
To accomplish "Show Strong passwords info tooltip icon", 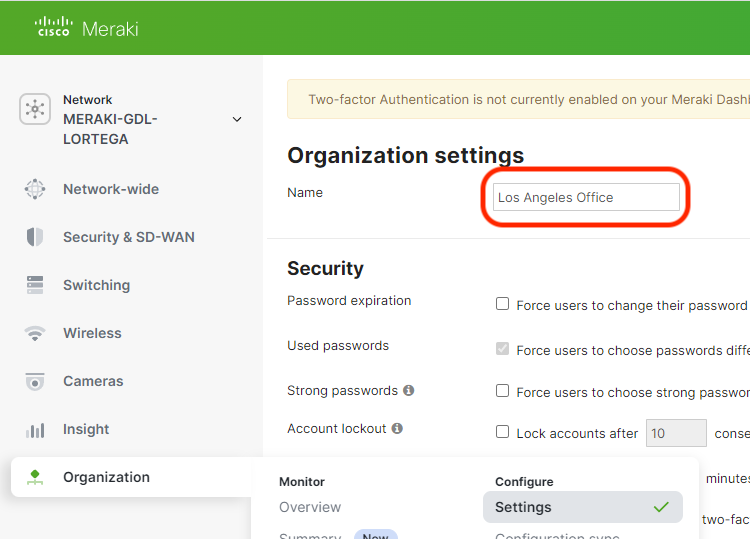I will (408, 391).
